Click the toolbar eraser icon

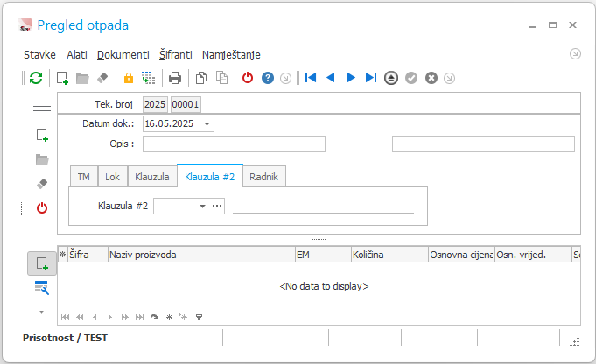pos(102,78)
